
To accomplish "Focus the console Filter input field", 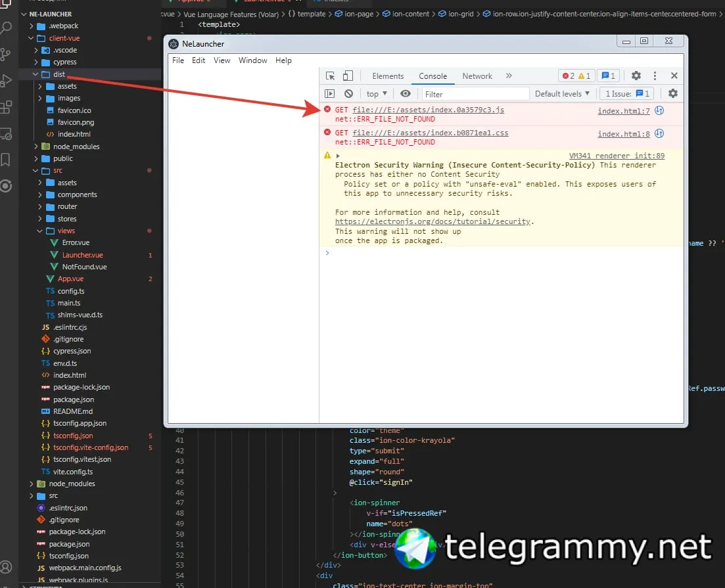I will point(475,94).
